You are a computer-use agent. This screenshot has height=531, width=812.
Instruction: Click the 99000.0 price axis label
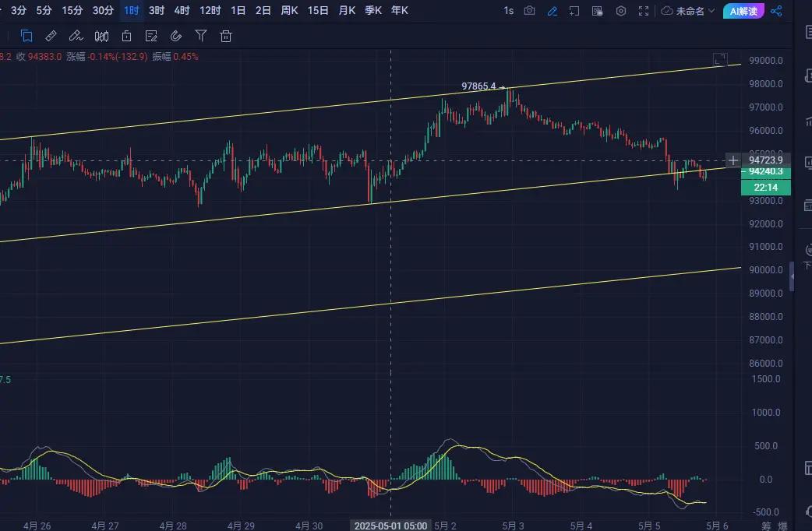point(766,61)
